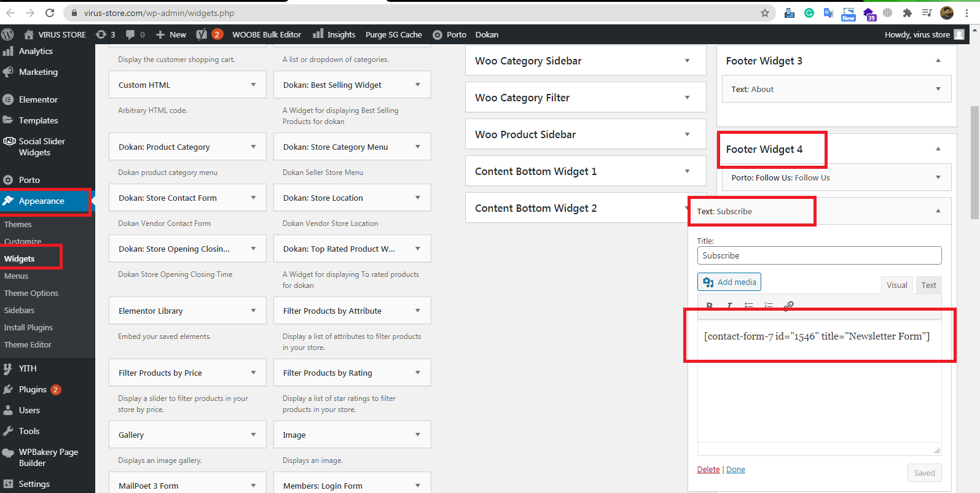This screenshot has height=493, width=980.
Task: Open Insights in the admin bar
Action: pos(334,34)
